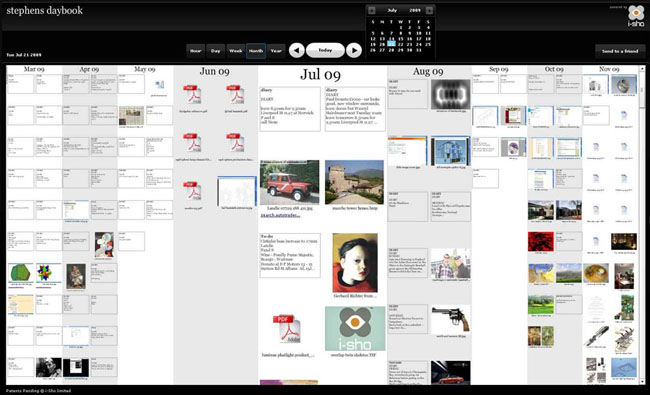Click the scrollbar down arrow
Image resolution: width=650 pixels, height=395 pixels.
click(642, 381)
